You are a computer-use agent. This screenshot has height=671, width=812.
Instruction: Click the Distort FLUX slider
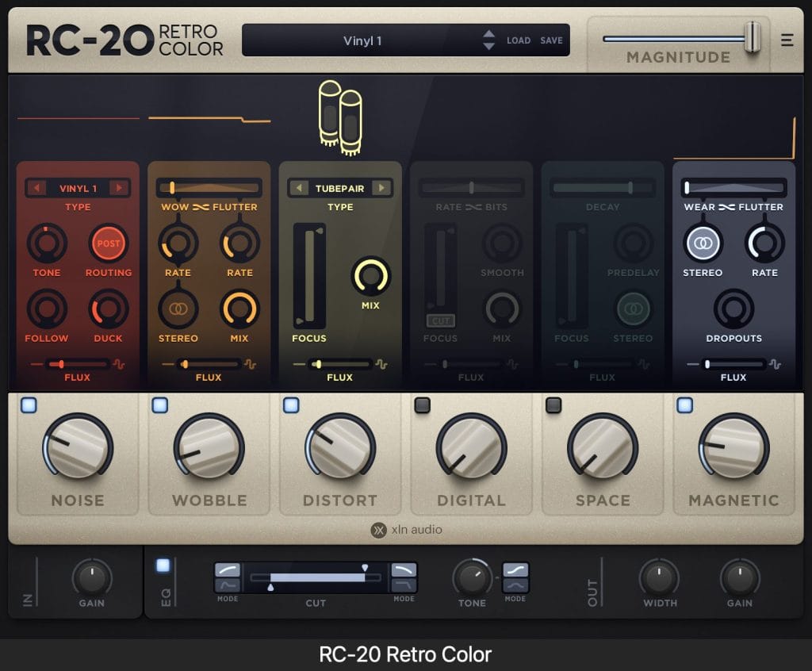click(x=339, y=364)
